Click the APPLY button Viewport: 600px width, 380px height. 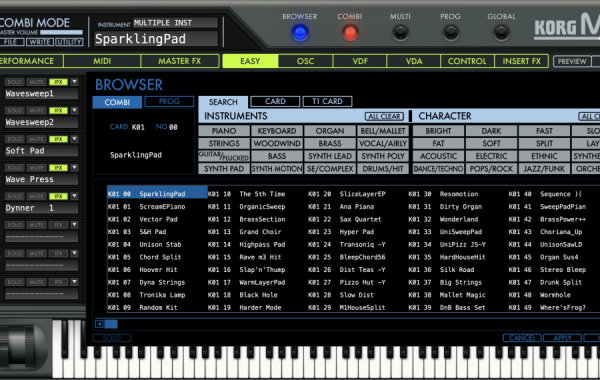[562, 338]
